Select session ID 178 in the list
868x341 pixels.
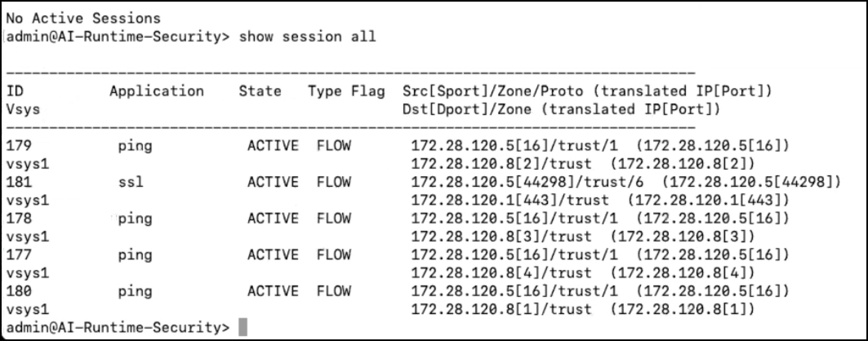(19, 218)
